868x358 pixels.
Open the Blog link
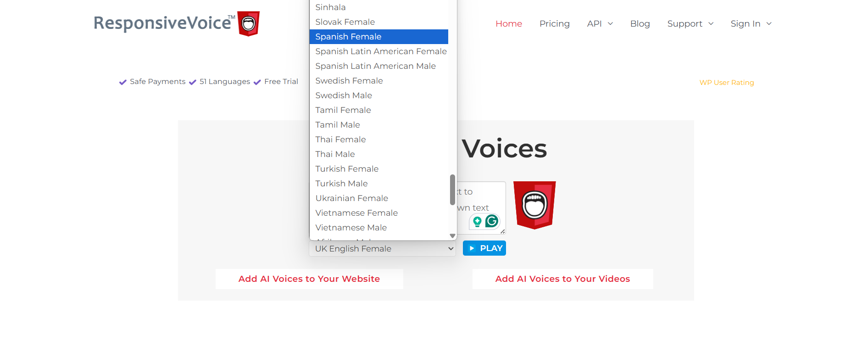point(640,23)
